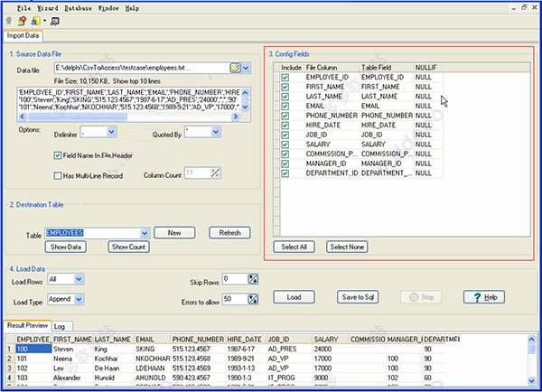Click the blue monitor toolbar icon
Image resolution: width=542 pixels, height=392 pixels.
click(x=54, y=20)
